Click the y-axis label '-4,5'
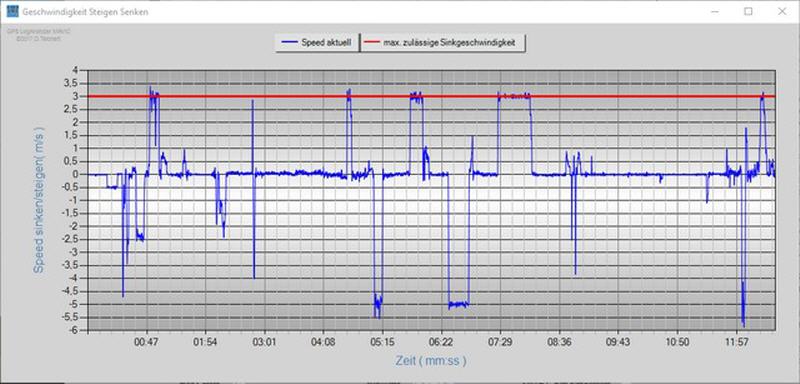800x384 pixels. [70, 291]
